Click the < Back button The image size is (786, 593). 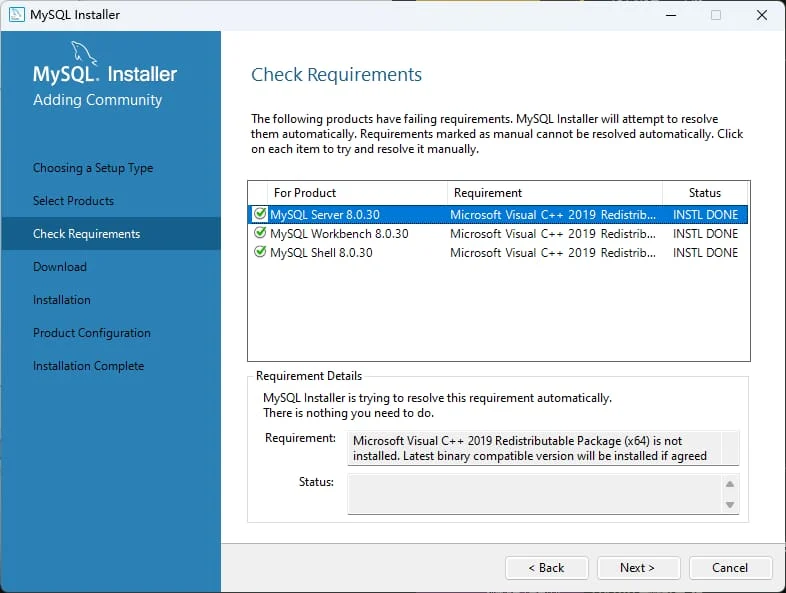point(546,568)
